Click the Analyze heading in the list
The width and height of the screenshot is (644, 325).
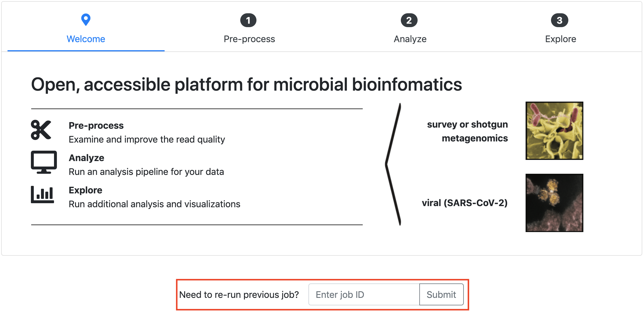point(86,158)
